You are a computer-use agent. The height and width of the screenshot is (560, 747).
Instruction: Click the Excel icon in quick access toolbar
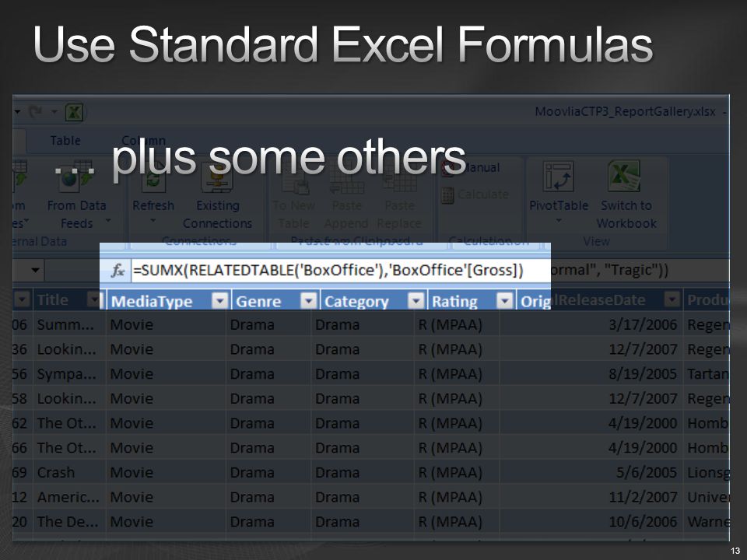tap(75, 112)
